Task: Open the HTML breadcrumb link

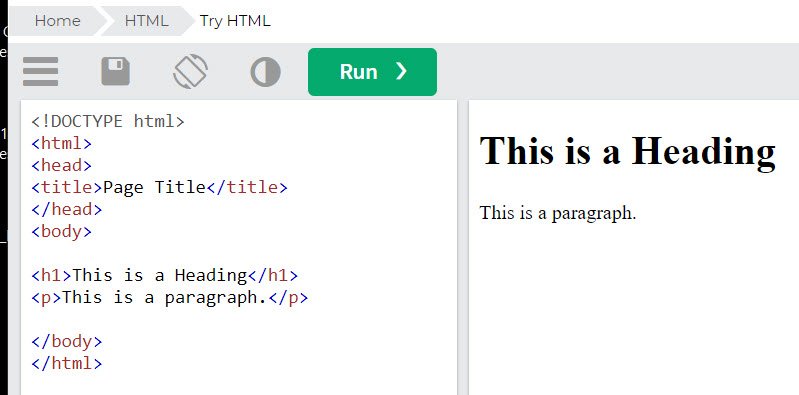Action: point(146,21)
